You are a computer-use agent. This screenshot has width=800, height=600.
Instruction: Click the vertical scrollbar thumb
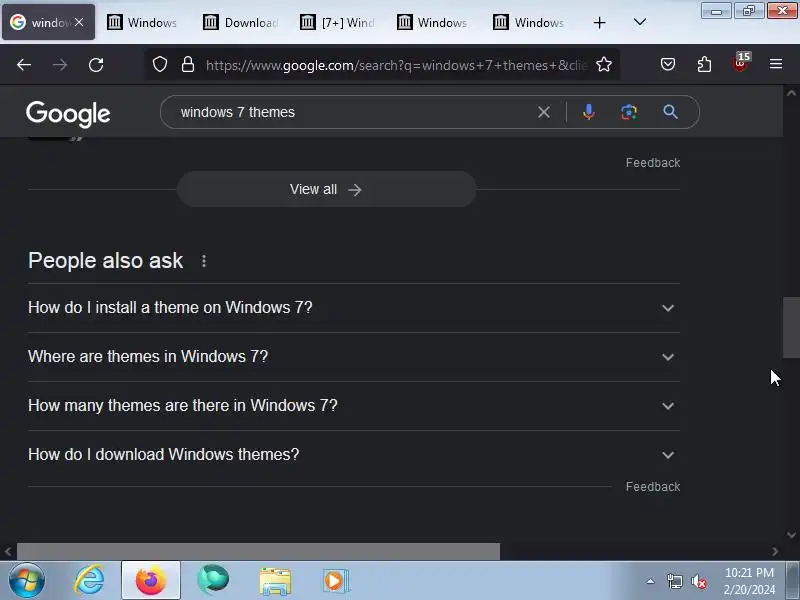pyautogui.click(x=791, y=327)
